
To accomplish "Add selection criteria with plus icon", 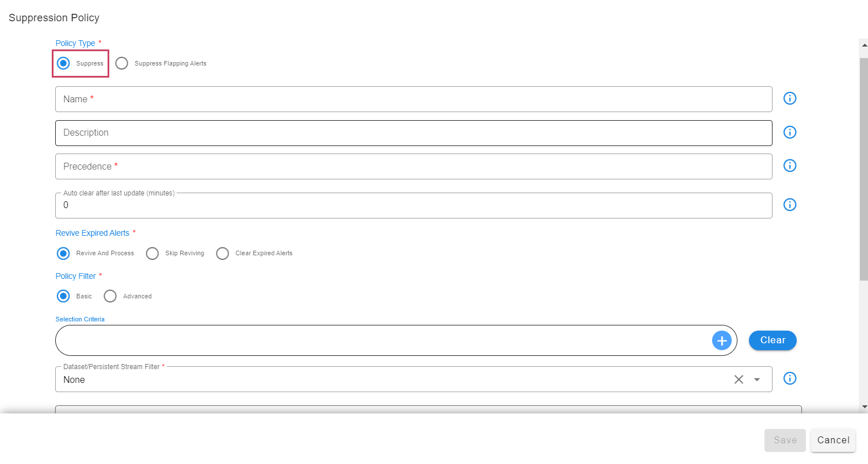I will coord(721,340).
